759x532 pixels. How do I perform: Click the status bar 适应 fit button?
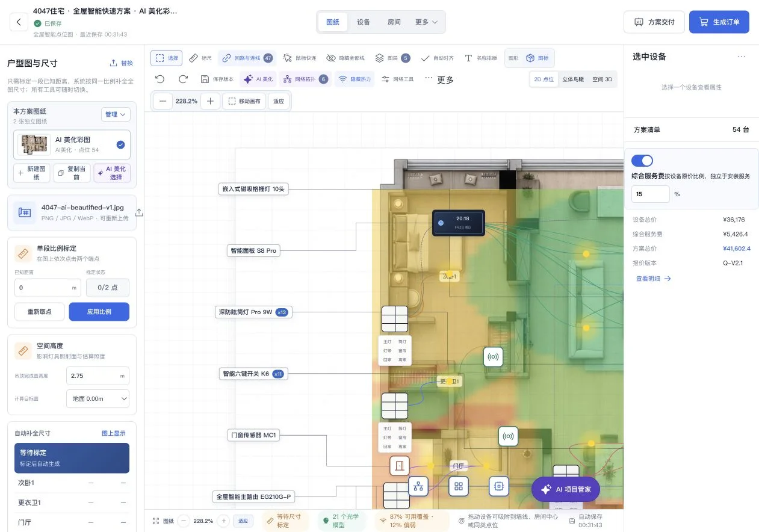243,521
